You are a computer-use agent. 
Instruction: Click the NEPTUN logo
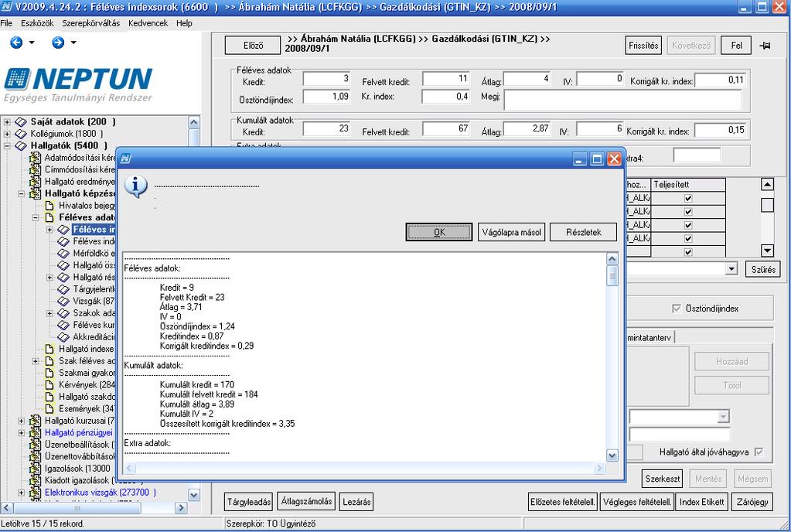(78, 85)
